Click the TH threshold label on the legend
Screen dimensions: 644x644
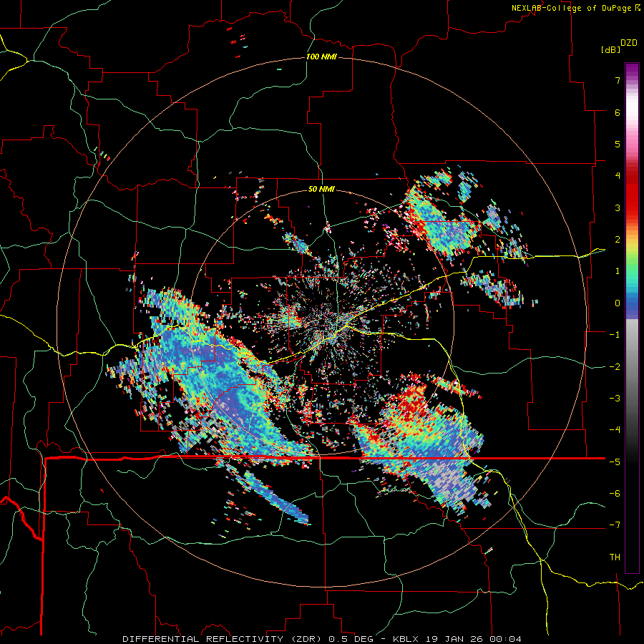(x=615, y=557)
